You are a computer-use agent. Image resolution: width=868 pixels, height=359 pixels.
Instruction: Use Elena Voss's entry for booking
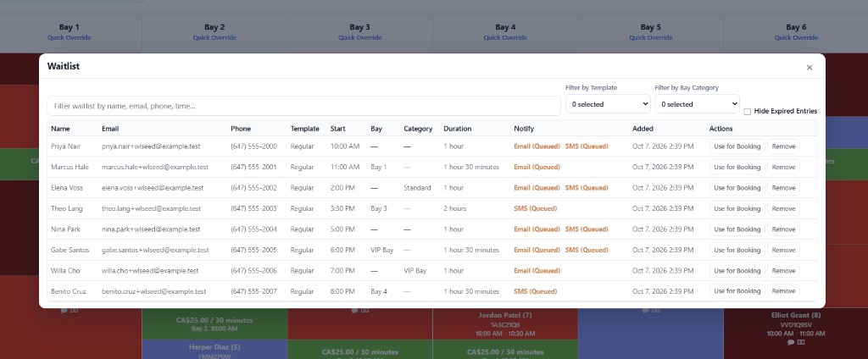pyautogui.click(x=737, y=188)
